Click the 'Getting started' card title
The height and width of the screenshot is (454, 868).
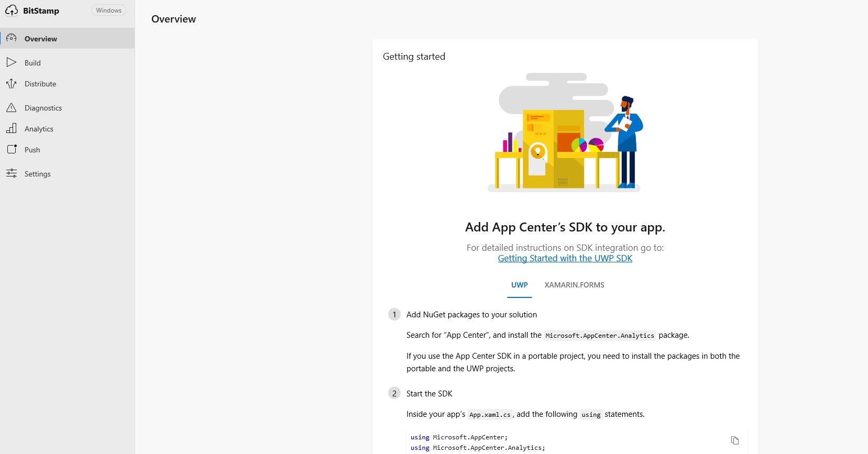[414, 57]
